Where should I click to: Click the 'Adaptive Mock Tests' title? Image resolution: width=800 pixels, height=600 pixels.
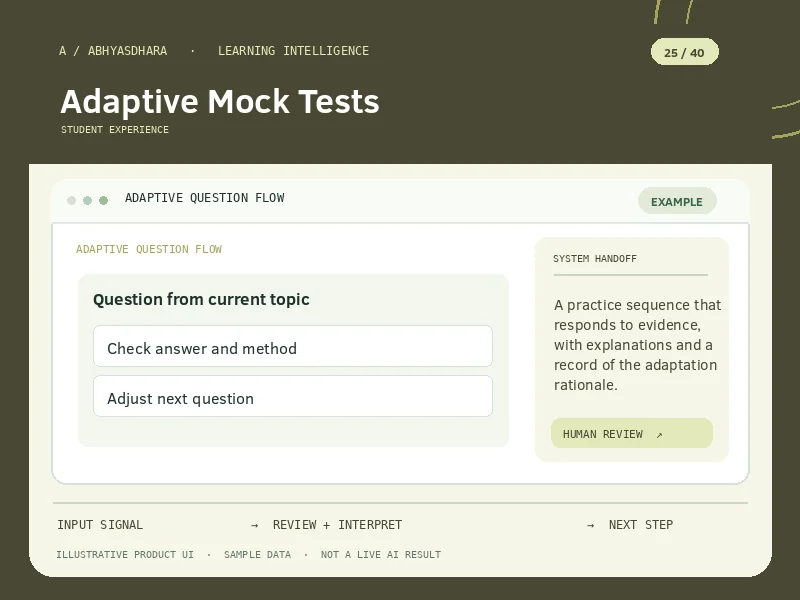point(220,101)
